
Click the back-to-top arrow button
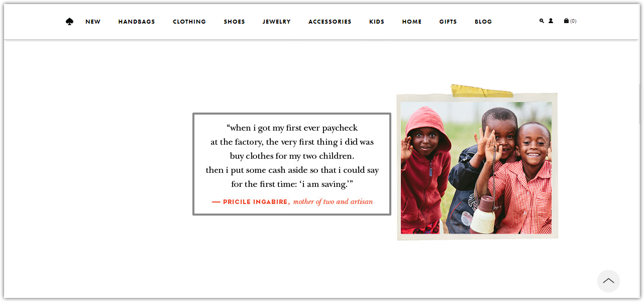608,281
